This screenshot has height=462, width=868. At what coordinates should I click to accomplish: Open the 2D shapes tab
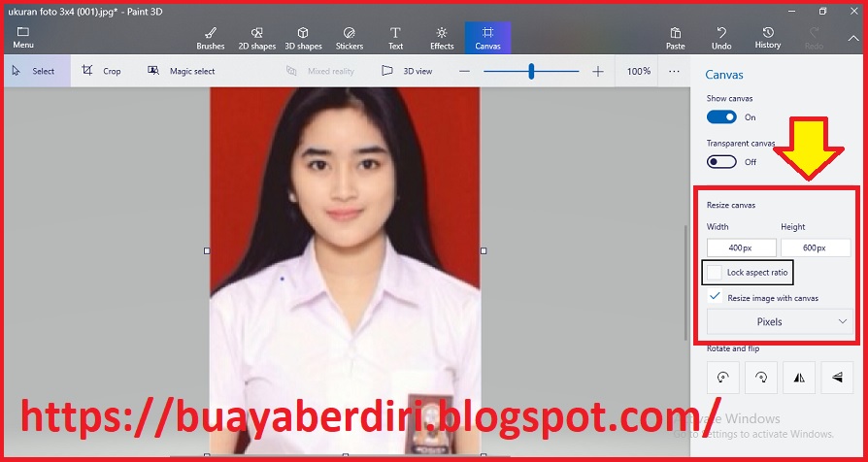257,38
